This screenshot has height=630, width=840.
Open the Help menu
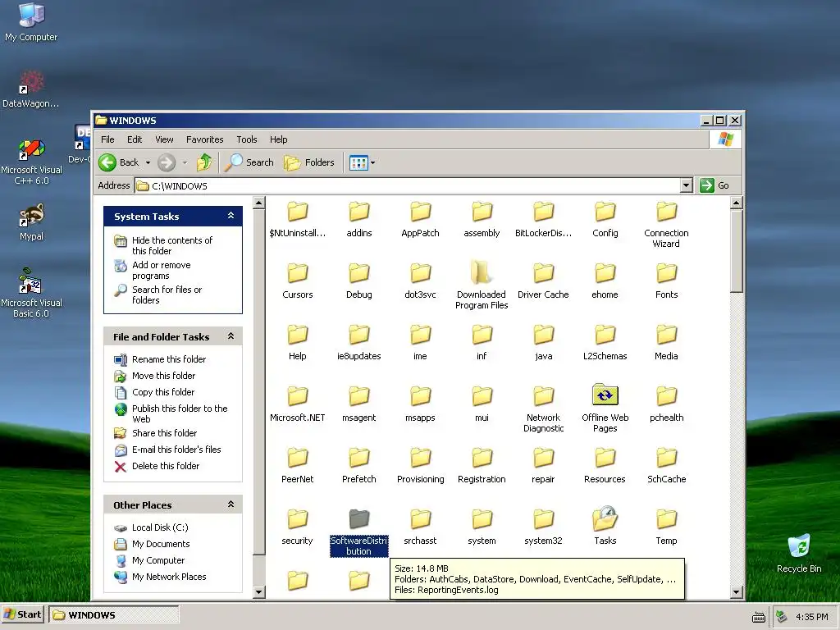tap(278, 139)
